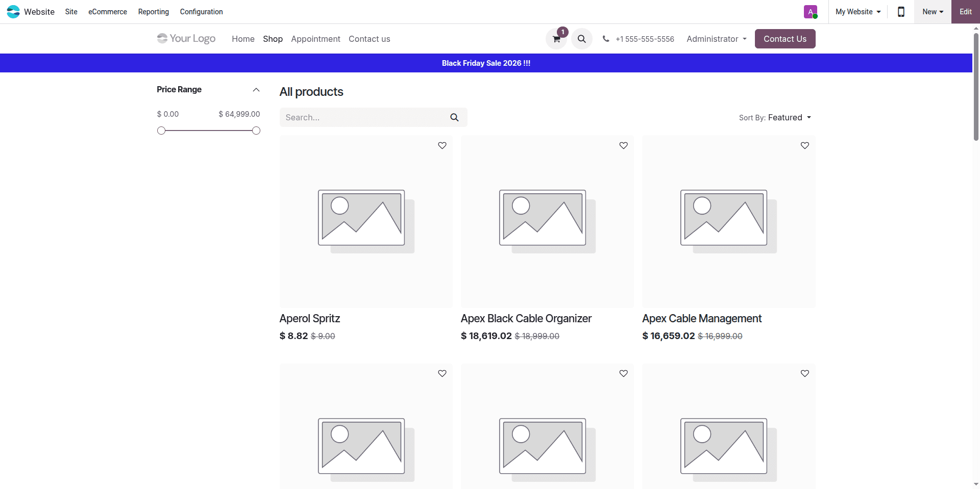Open the mobile preview phone icon
The height and width of the screenshot is (489, 980).
click(x=901, y=12)
